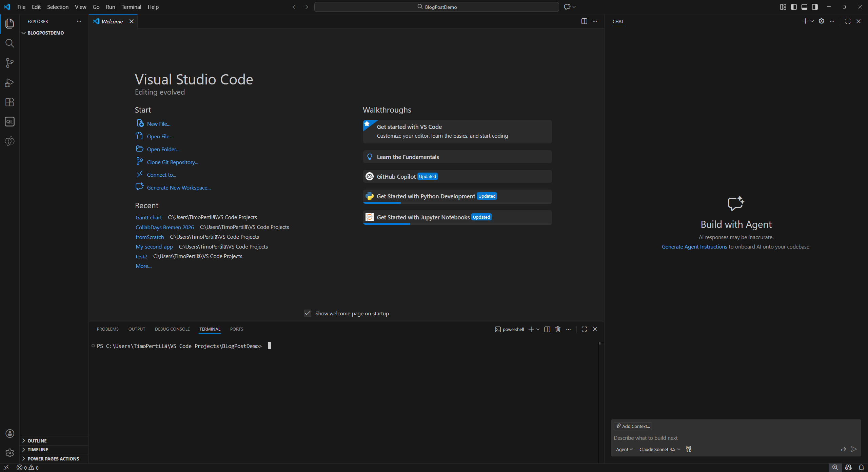This screenshot has width=868, height=472.
Task: Toggle the bottom panel layout button
Action: point(804,7)
